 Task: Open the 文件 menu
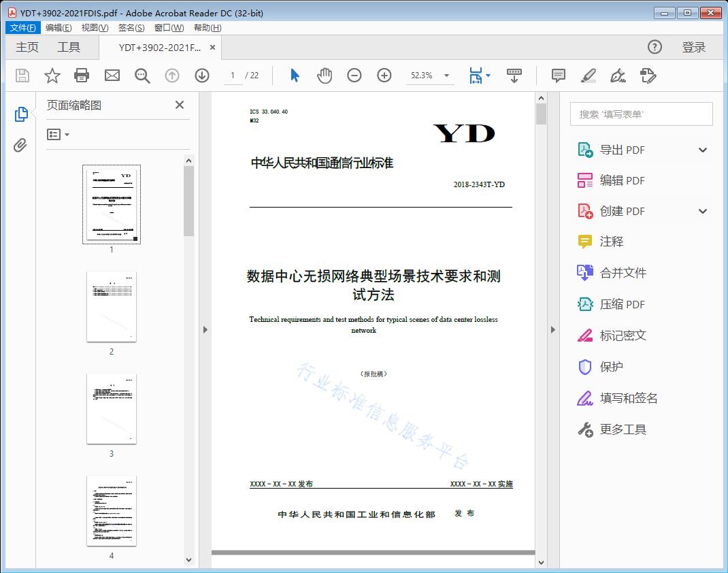(x=22, y=27)
